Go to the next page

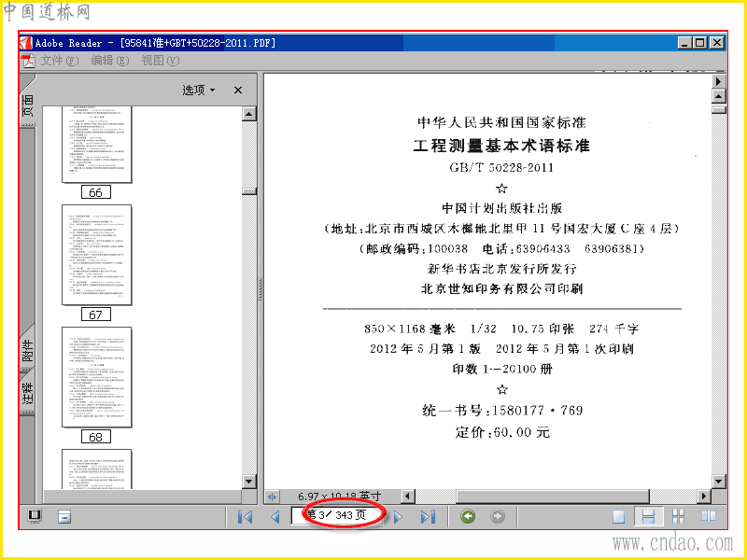398,516
